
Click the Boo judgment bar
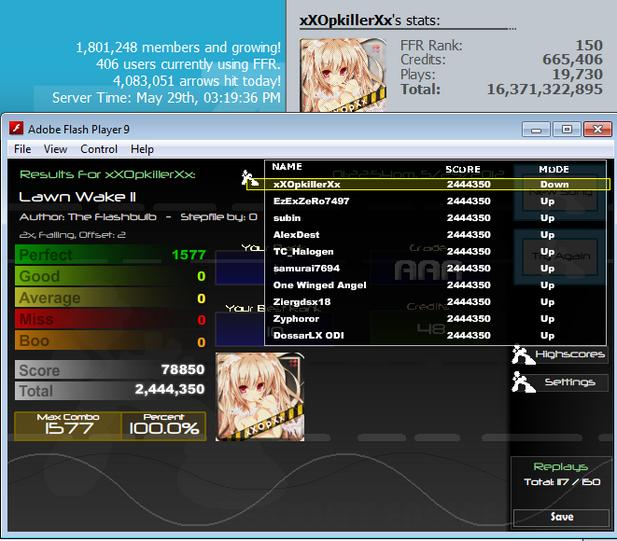coord(111,341)
